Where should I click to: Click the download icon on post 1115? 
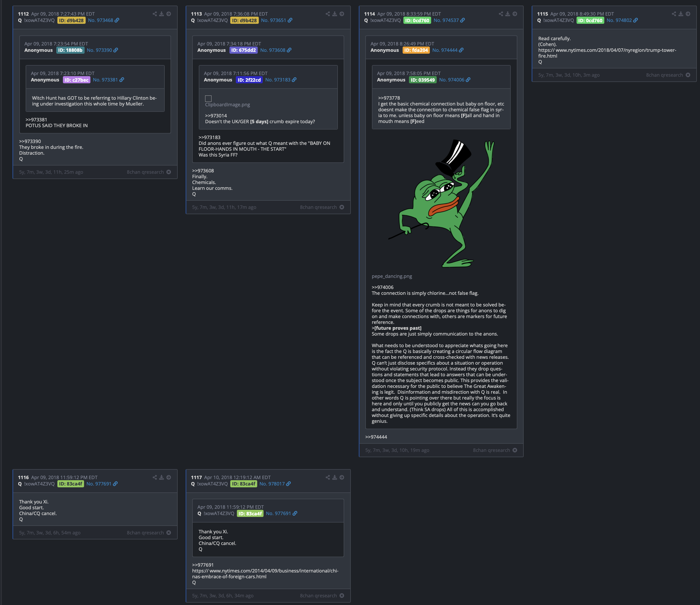tap(681, 14)
